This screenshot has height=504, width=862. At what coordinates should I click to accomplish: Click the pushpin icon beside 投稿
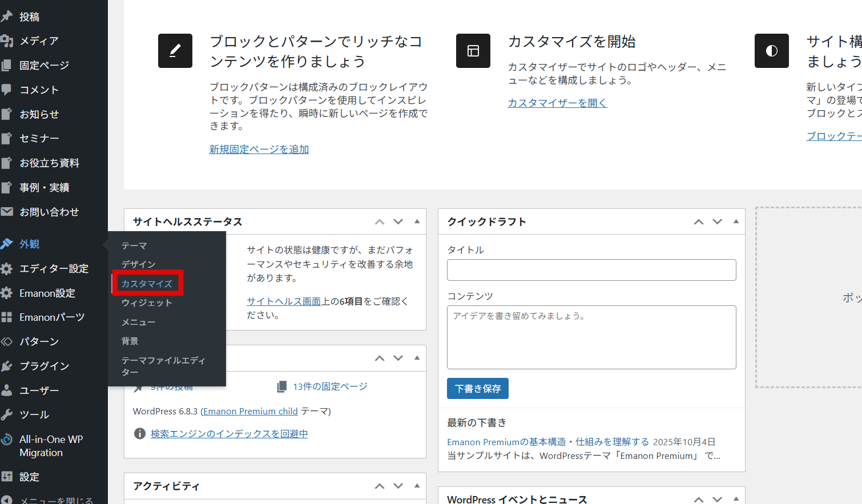[7, 17]
